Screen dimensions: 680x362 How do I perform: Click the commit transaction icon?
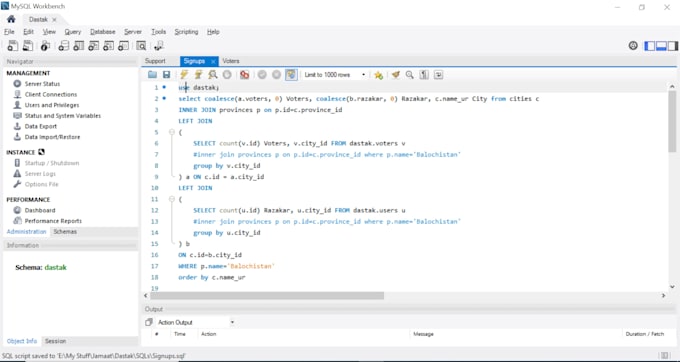[x=262, y=75]
